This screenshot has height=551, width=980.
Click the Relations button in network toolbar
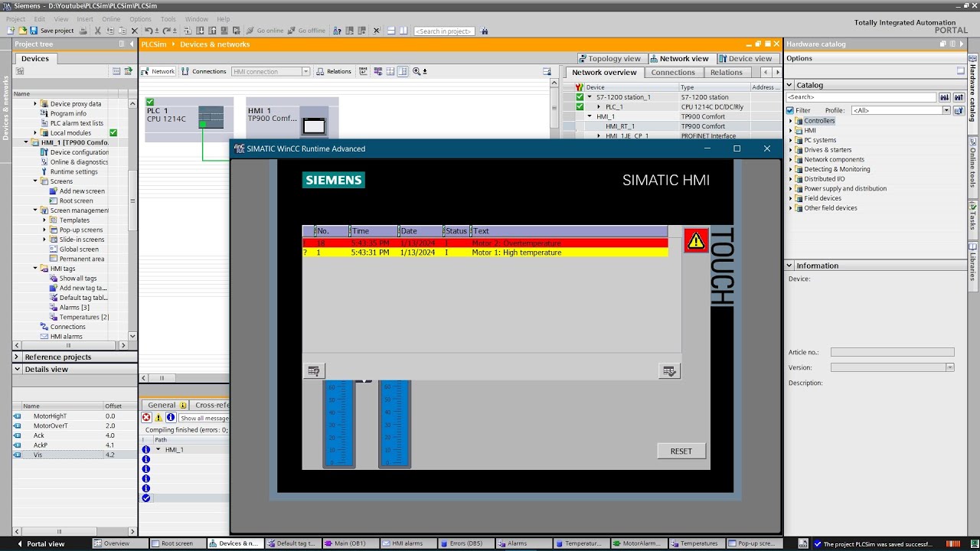click(x=334, y=71)
